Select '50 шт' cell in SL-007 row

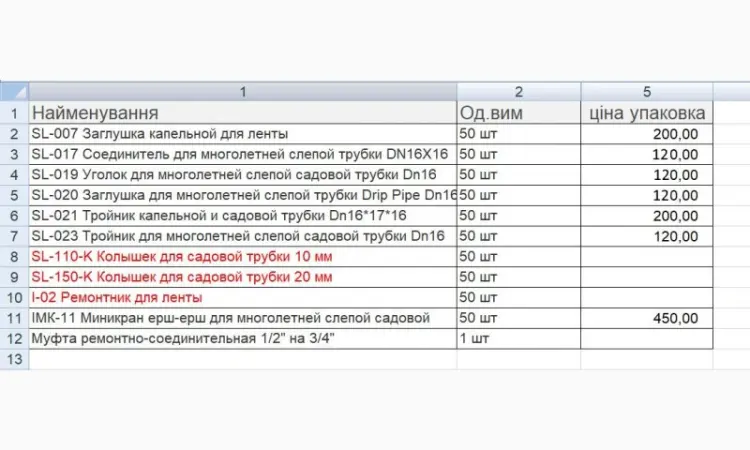point(519,134)
